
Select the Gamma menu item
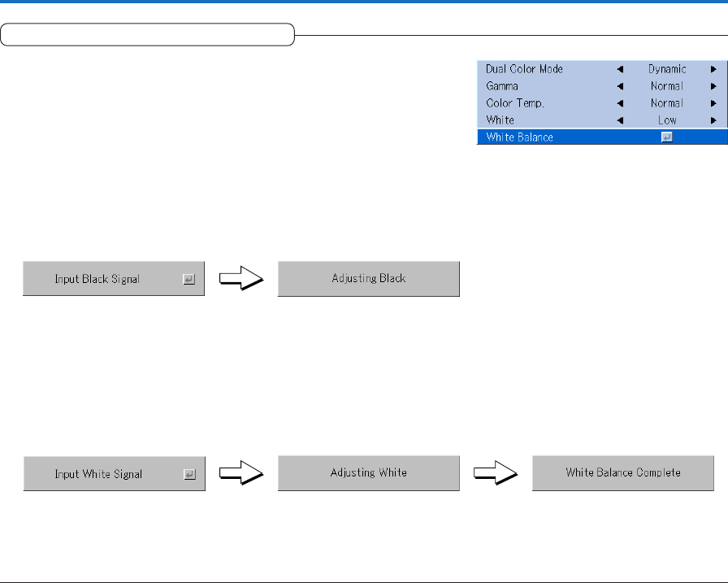pos(502,86)
